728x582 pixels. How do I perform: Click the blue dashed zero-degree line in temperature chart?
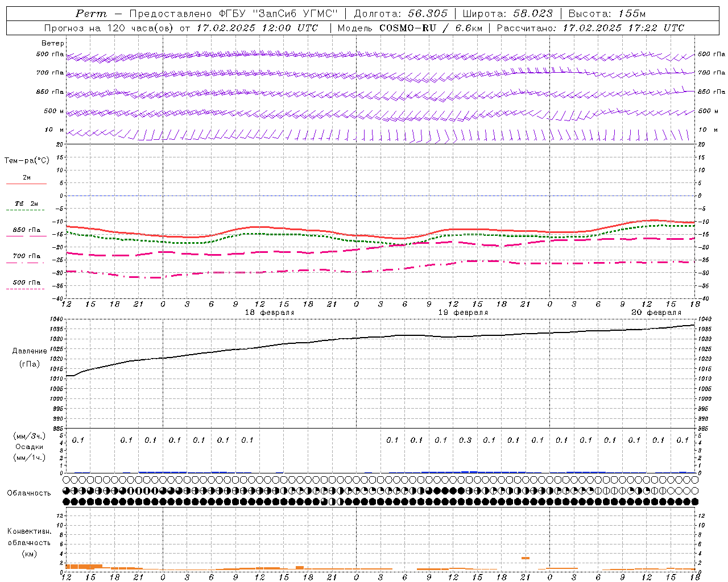(380, 196)
